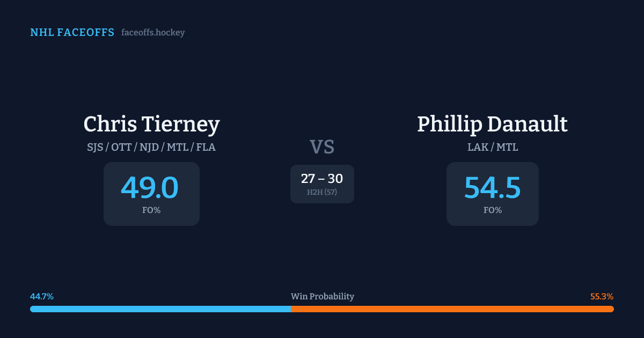Viewport: 644px width, 338px height.
Task: Click the 49.0 faceoff percentage number
Action: click(x=150, y=188)
